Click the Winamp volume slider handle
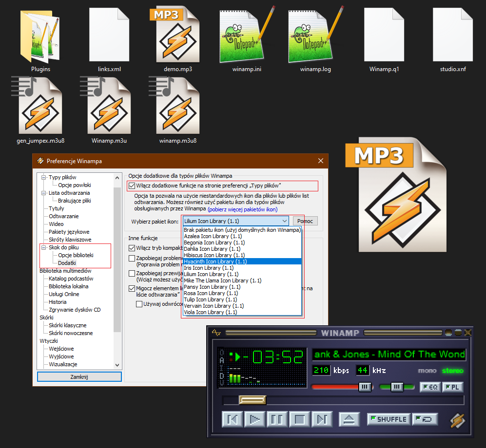The width and height of the screenshot is (486, 448). pyautogui.click(x=365, y=387)
